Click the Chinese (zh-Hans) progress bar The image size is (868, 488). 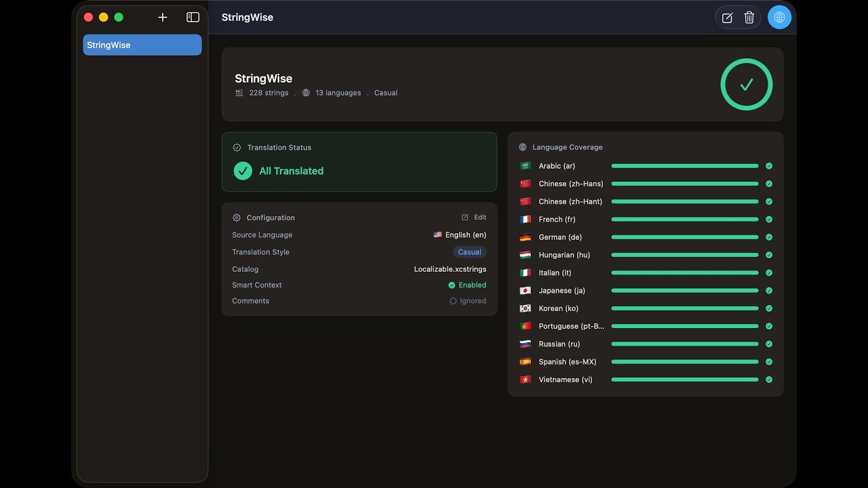click(x=685, y=184)
